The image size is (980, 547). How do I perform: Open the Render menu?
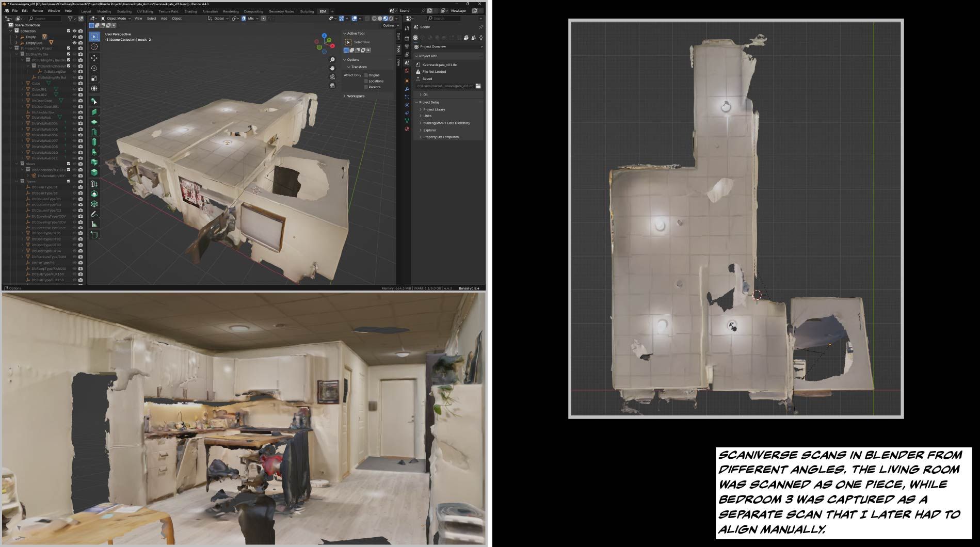point(38,11)
